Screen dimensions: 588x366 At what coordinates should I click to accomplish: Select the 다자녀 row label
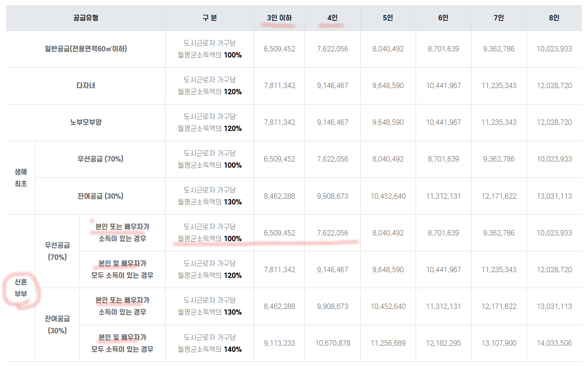click(x=85, y=86)
